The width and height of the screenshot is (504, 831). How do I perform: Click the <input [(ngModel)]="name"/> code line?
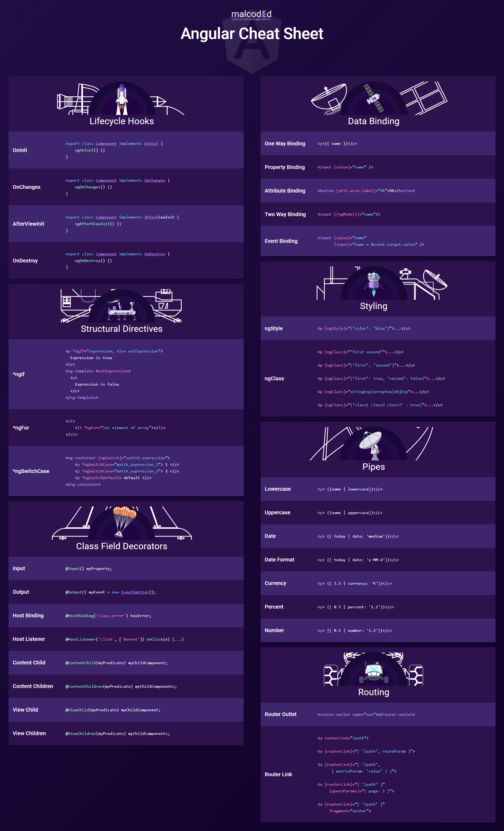349,215
